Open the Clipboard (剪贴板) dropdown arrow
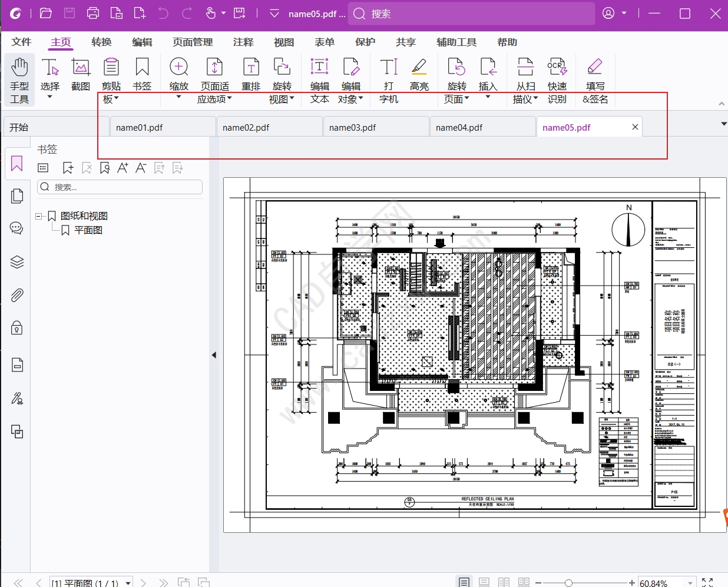 [117, 98]
